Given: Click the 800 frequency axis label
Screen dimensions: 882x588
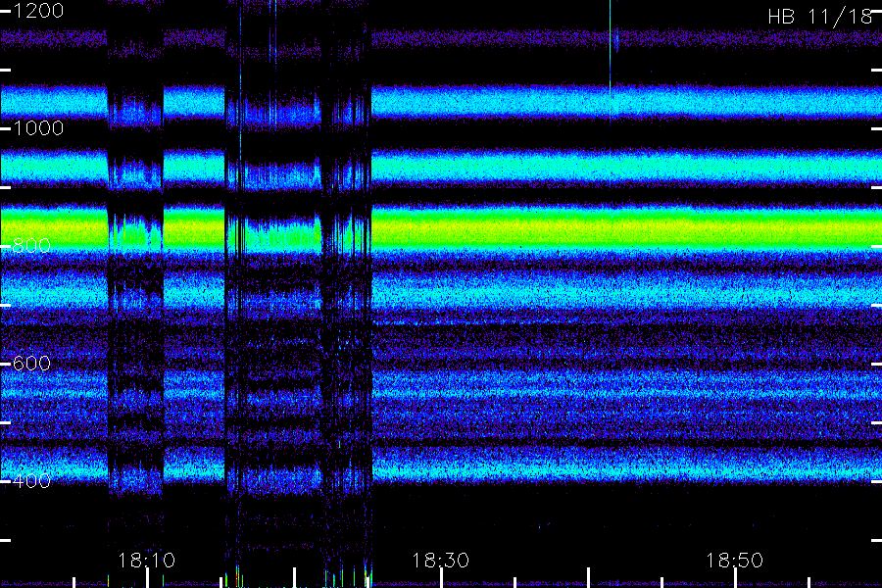Looking at the screenshot, I should pyautogui.click(x=31, y=246).
